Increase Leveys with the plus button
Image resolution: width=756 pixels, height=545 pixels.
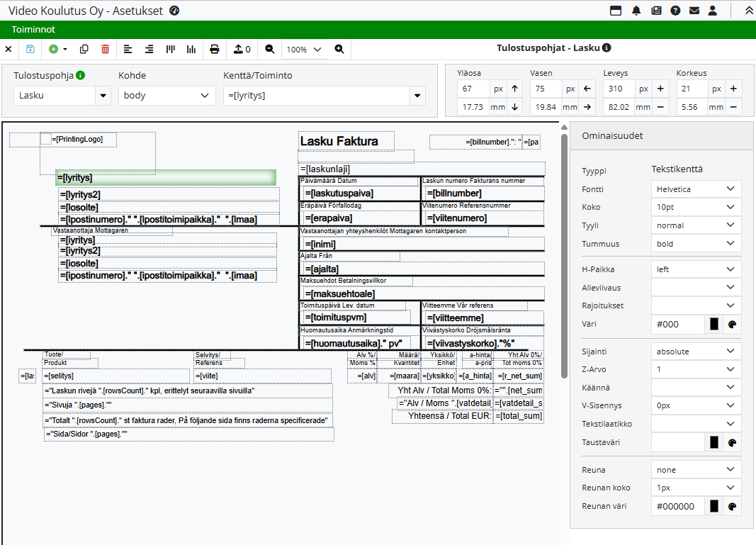pos(660,89)
